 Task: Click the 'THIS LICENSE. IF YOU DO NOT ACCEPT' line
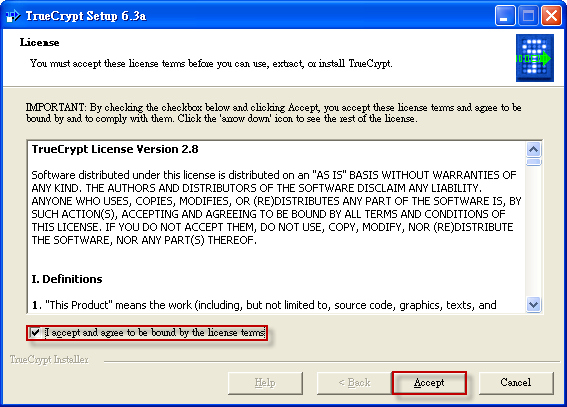click(272, 227)
